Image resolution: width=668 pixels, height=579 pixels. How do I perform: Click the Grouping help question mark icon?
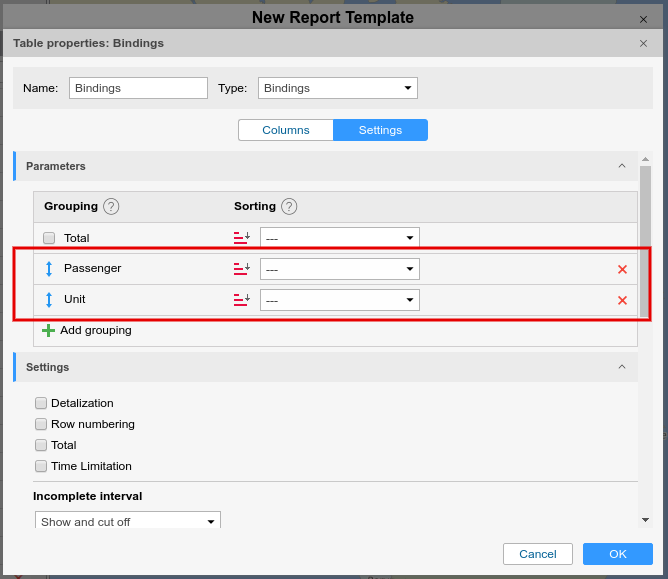coord(111,206)
